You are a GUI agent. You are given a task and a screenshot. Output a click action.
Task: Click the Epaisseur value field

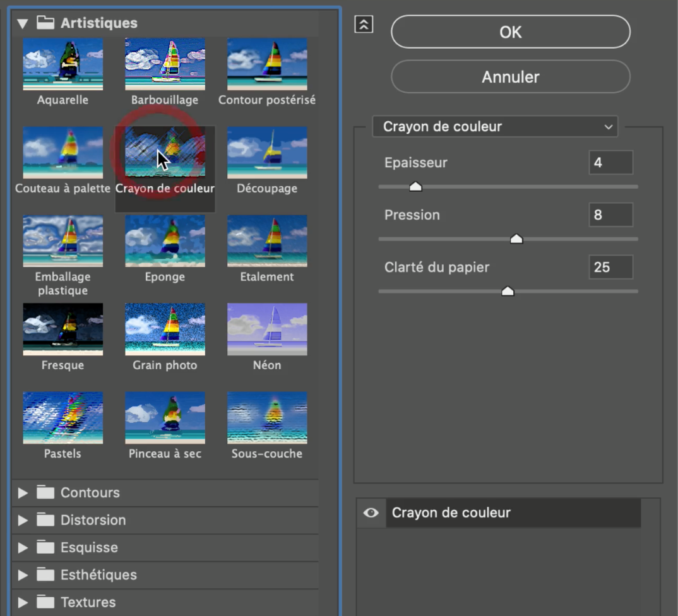pos(611,163)
